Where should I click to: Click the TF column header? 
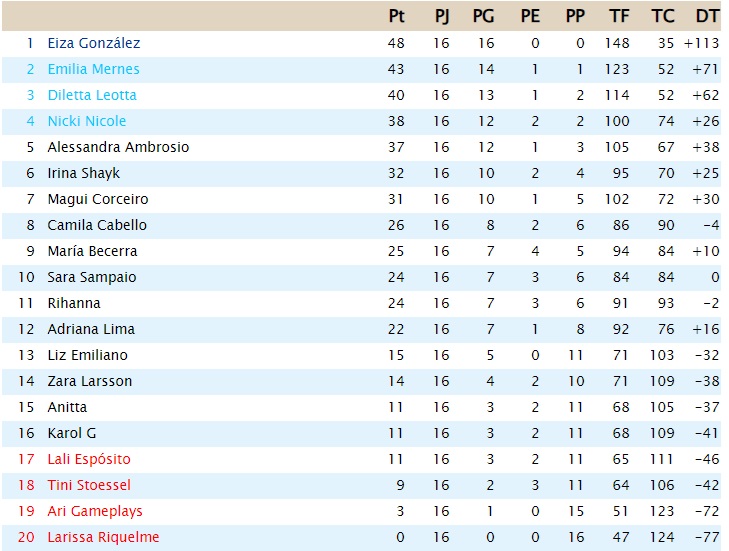pos(619,16)
